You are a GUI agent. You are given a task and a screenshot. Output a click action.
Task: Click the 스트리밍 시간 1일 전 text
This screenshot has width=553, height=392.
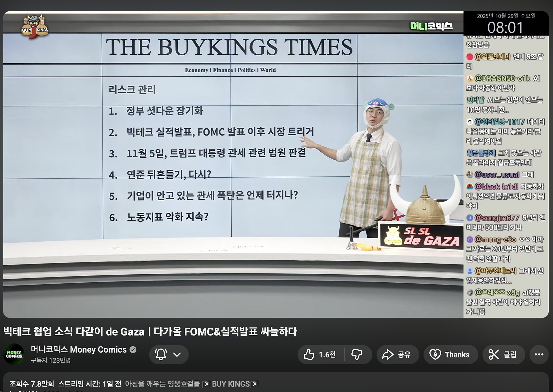tap(90, 384)
